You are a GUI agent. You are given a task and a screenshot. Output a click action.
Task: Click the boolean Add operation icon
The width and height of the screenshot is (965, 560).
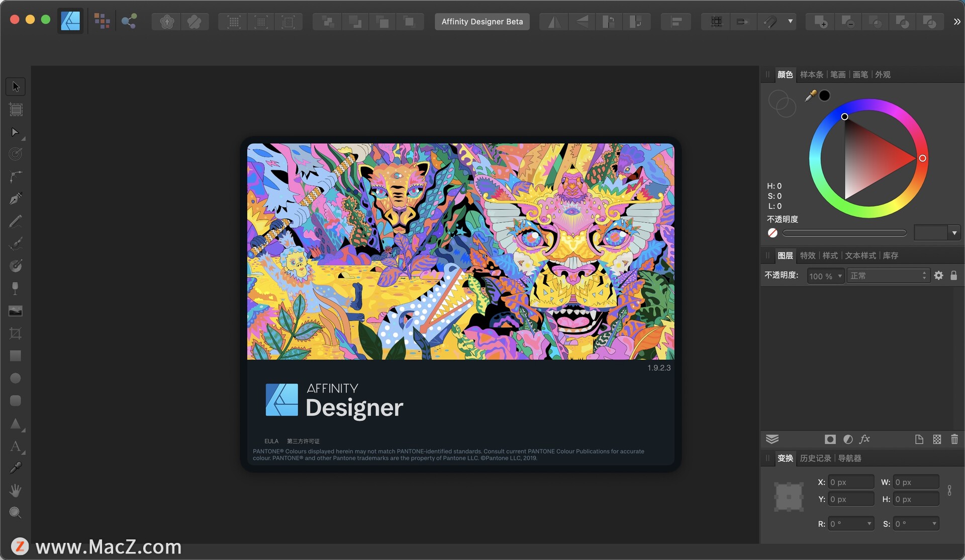click(x=820, y=22)
